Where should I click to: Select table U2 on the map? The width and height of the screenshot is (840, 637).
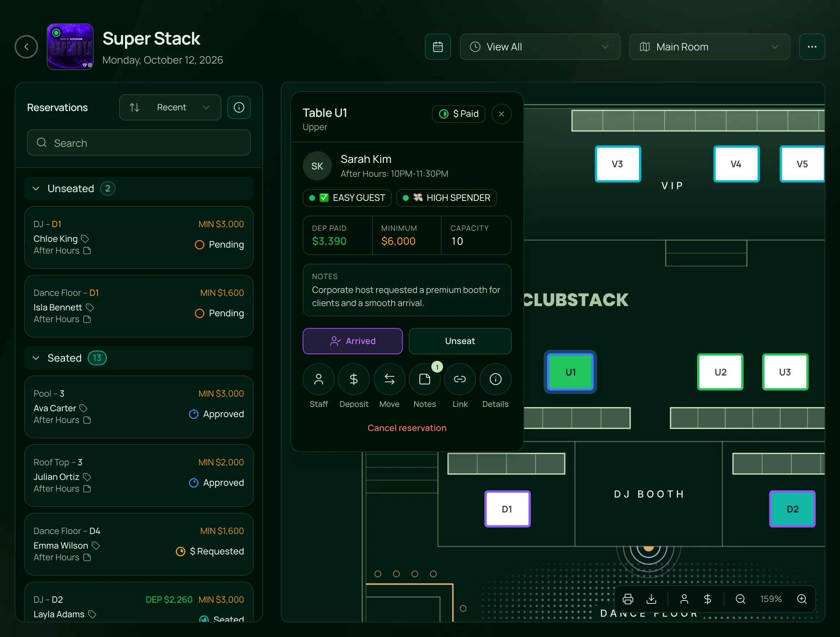click(720, 372)
